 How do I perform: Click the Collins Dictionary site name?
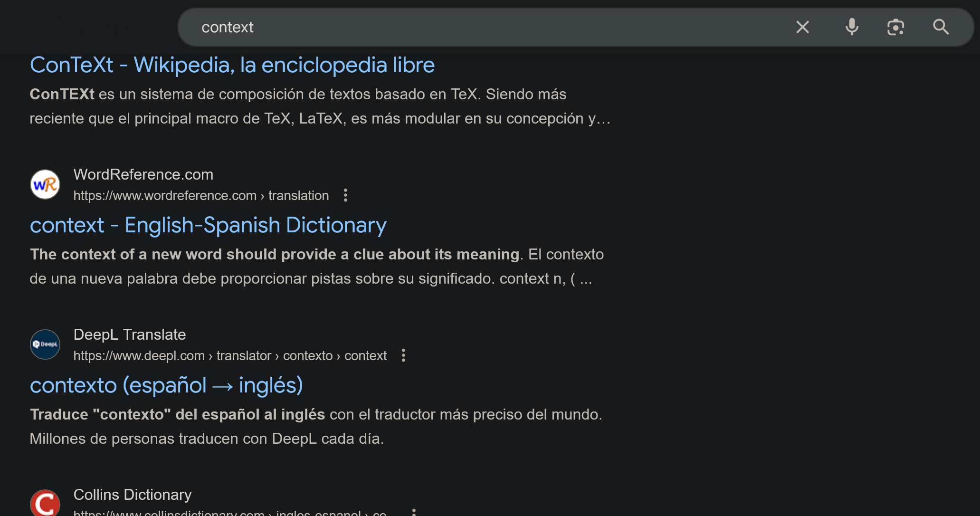132,495
